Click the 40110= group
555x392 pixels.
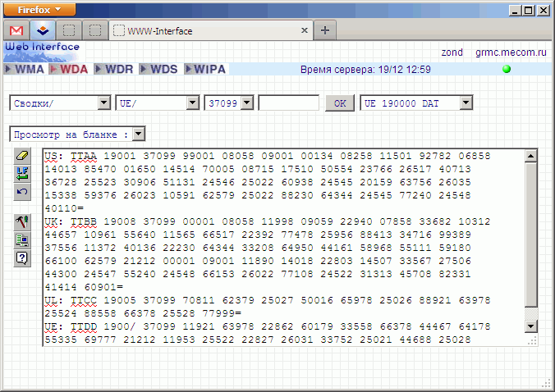(64, 208)
